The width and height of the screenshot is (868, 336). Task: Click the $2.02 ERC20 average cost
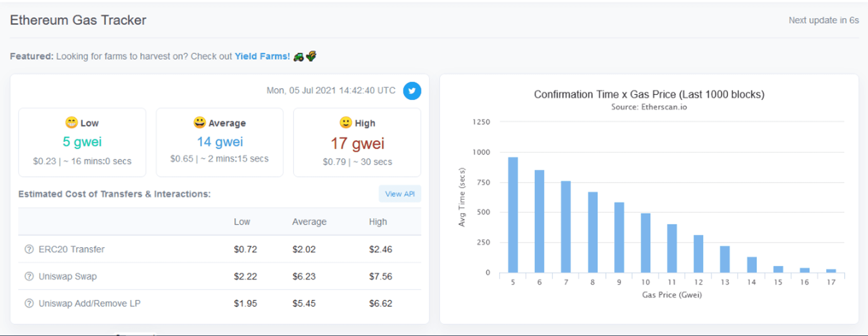[x=304, y=249]
